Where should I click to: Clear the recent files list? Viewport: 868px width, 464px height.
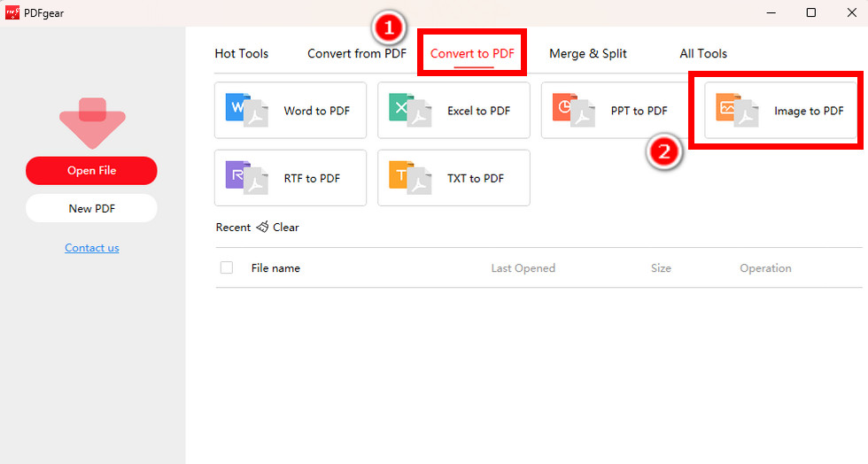(285, 227)
